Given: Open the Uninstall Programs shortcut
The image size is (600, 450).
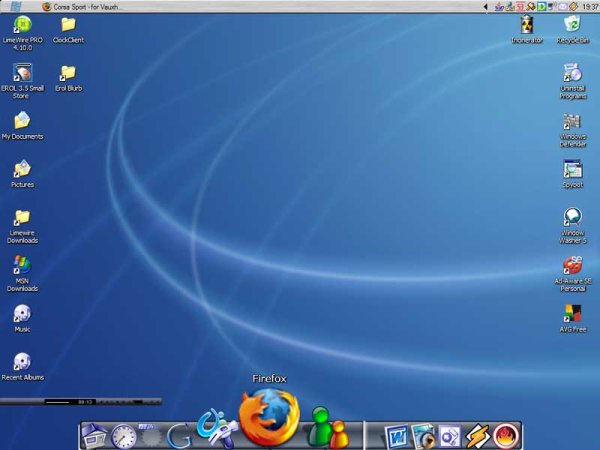Looking at the screenshot, I should point(573,73).
